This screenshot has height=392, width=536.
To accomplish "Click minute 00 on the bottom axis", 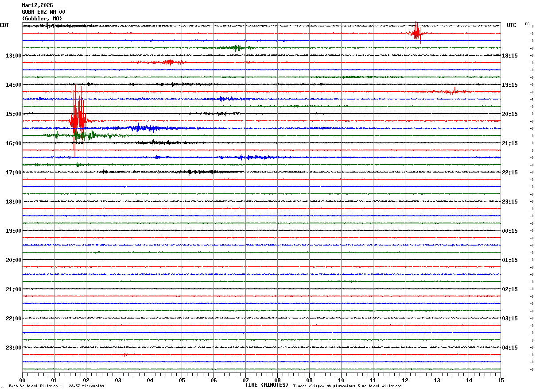I will (x=23, y=380).
